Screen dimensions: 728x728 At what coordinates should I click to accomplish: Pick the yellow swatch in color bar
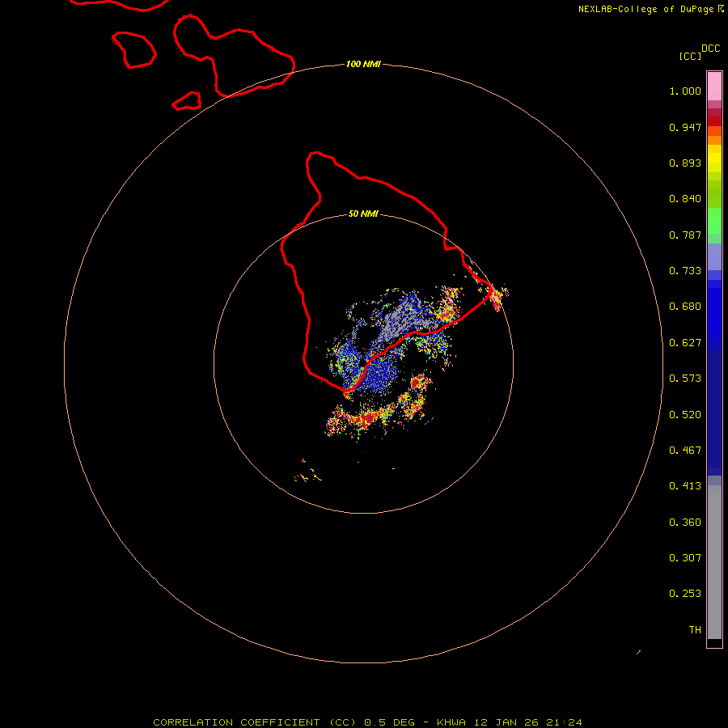(714, 159)
